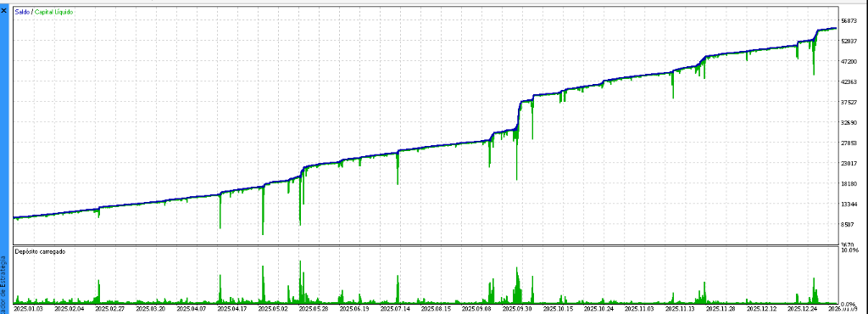Click the 42363 axis value
This screenshot has height=314, width=868.
[849, 82]
